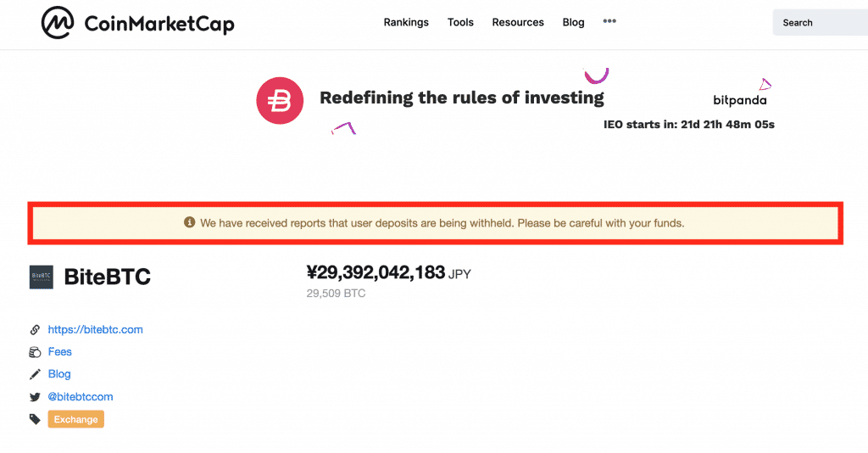Open the Tools menu
Viewport: 868px width, 453px height.
pyautogui.click(x=460, y=22)
